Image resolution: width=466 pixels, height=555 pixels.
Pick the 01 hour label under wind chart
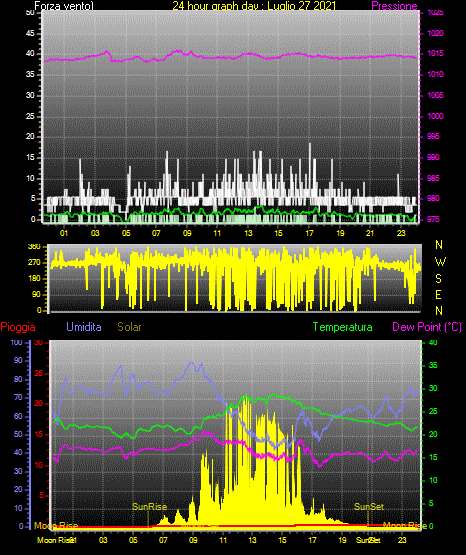tap(64, 233)
